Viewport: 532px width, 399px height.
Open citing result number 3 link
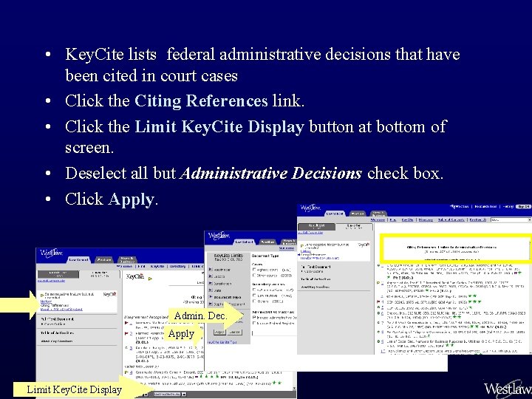(131, 348)
